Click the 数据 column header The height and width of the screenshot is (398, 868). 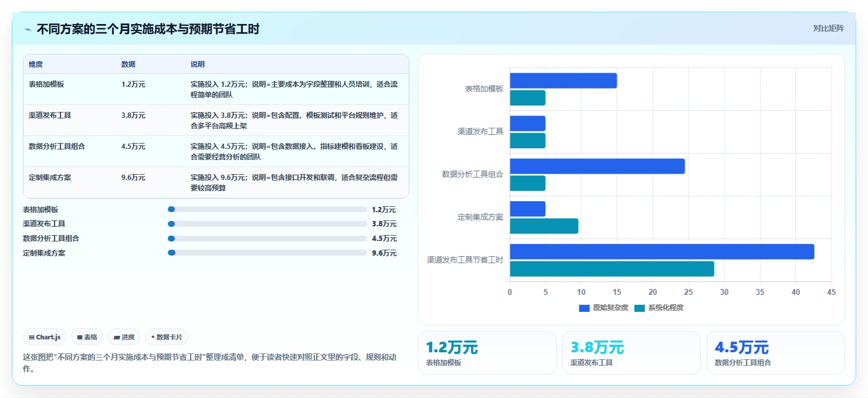click(x=128, y=64)
